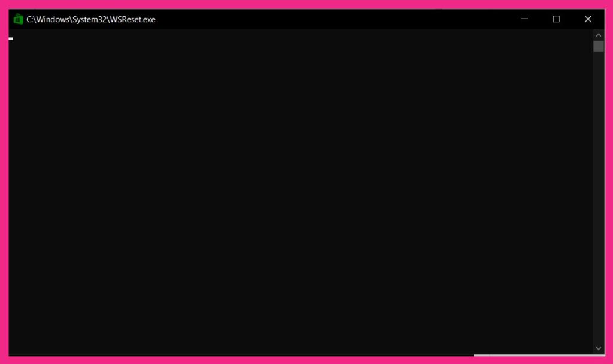
Task: Click the WSReset.exe title bar text
Action: 90,19
